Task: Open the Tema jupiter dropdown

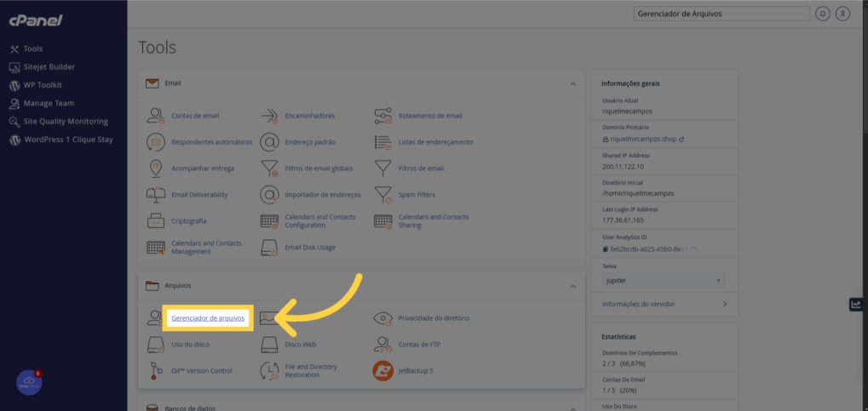Action: tap(664, 281)
